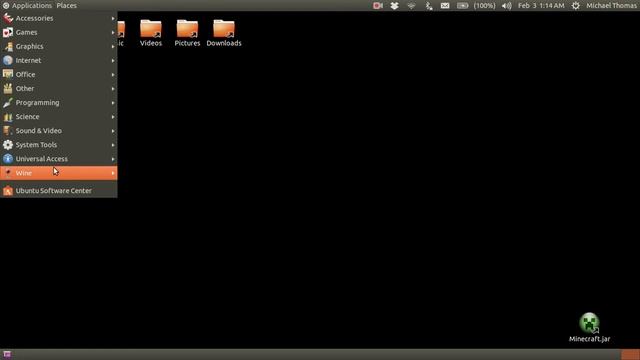The image size is (640, 360).
Task: Open the Accessories submenu
Action: pos(59,18)
